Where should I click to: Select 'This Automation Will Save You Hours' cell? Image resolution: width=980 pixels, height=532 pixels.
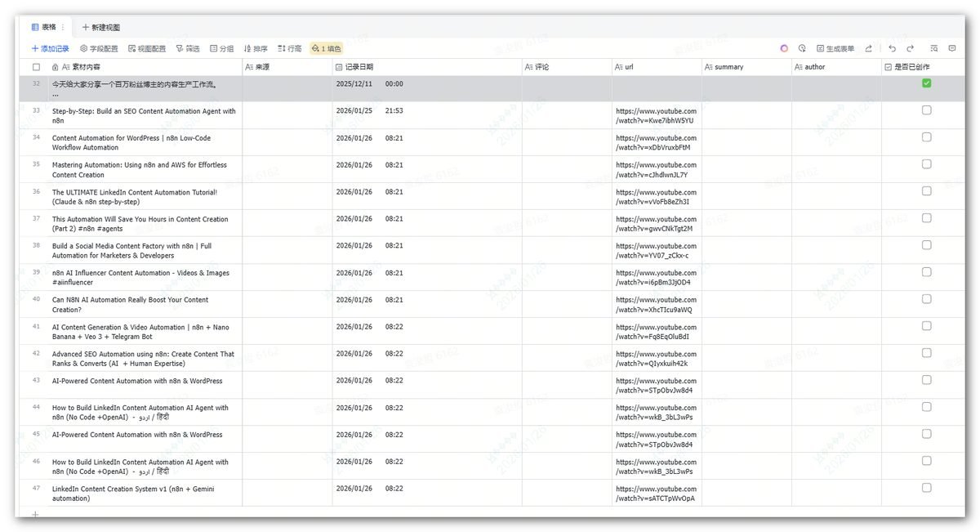(x=145, y=224)
